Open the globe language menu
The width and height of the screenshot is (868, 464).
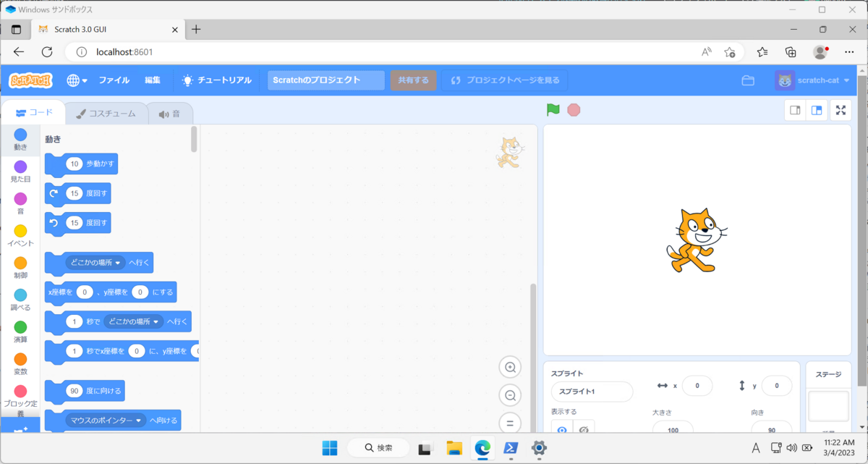pyautogui.click(x=77, y=80)
